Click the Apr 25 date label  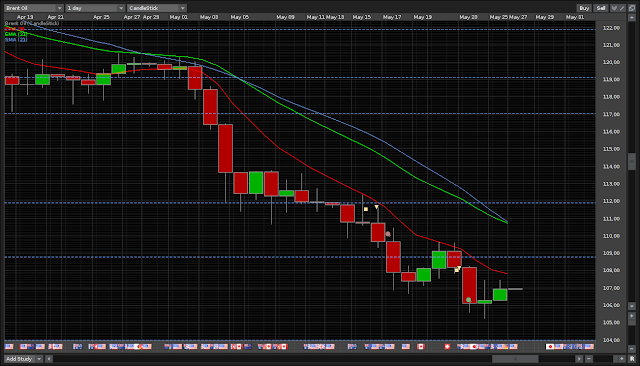tap(101, 17)
